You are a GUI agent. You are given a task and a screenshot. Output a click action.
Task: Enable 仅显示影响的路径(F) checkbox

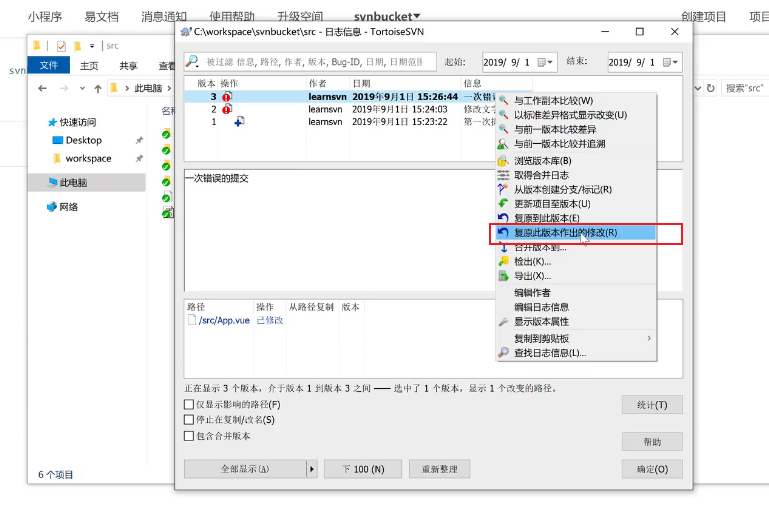pyautogui.click(x=189, y=404)
